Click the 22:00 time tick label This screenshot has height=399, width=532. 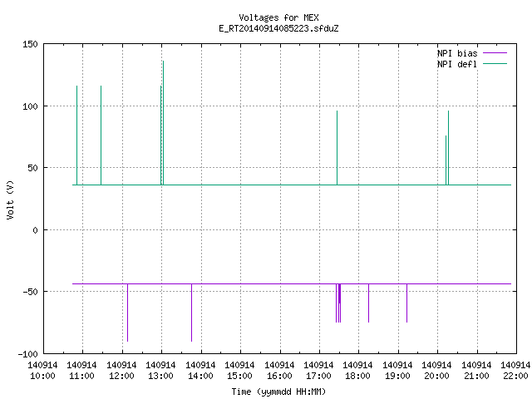click(515, 376)
